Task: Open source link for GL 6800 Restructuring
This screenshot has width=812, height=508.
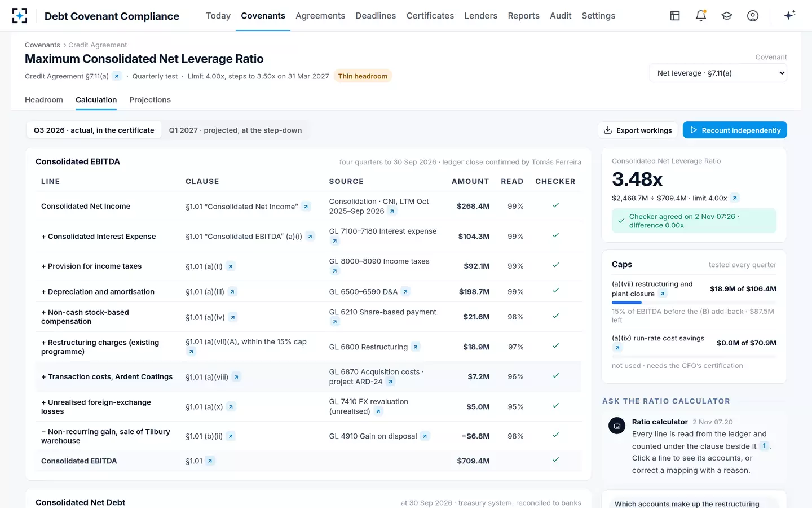Action: 416,347
